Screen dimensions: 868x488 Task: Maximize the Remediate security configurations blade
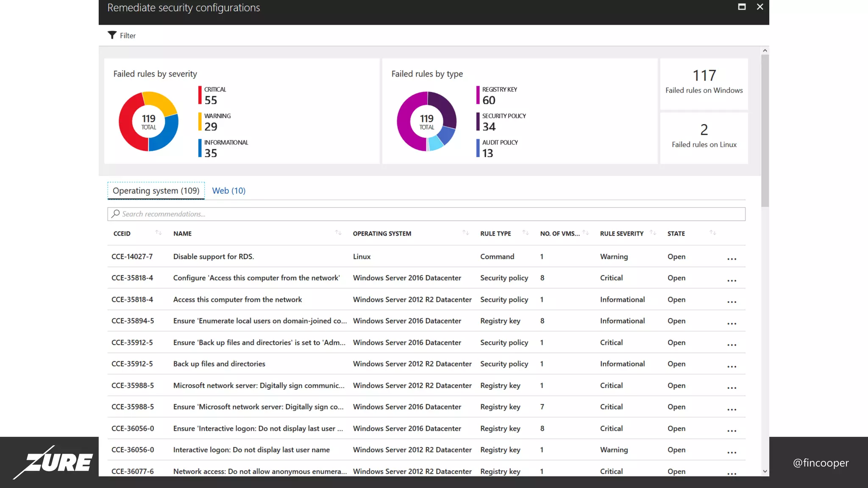742,7
